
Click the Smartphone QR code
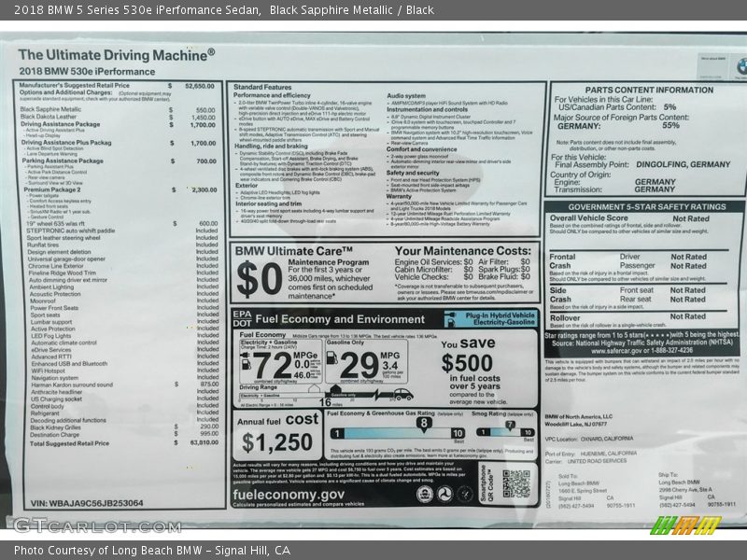(x=516, y=483)
